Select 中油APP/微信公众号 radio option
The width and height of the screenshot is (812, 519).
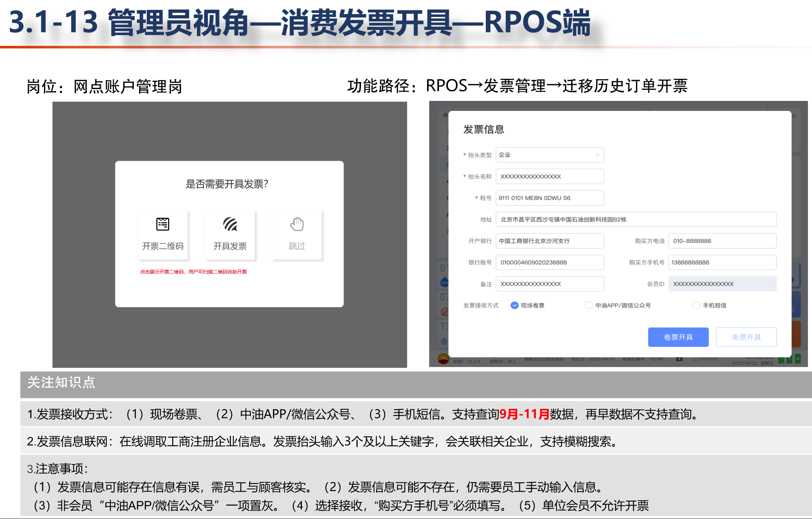click(588, 305)
